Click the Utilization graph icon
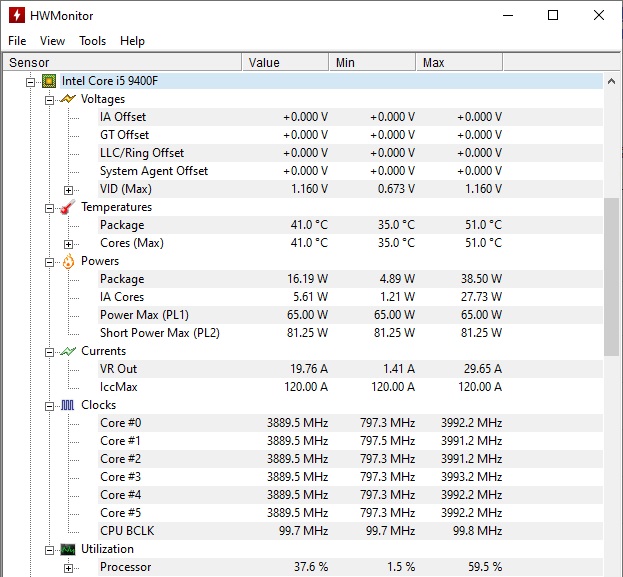Screen dimensions: 623x577 coord(68,549)
